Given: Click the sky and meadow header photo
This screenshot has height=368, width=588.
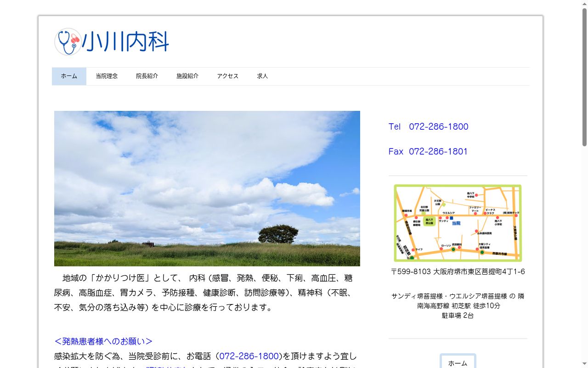Looking at the screenshot, I should click(207, 189).
